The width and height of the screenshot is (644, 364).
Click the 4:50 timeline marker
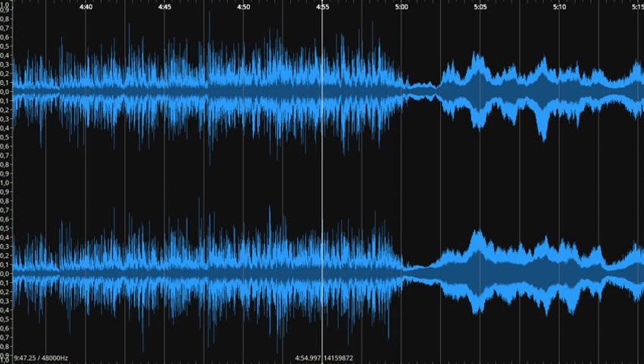click(243, 7)
